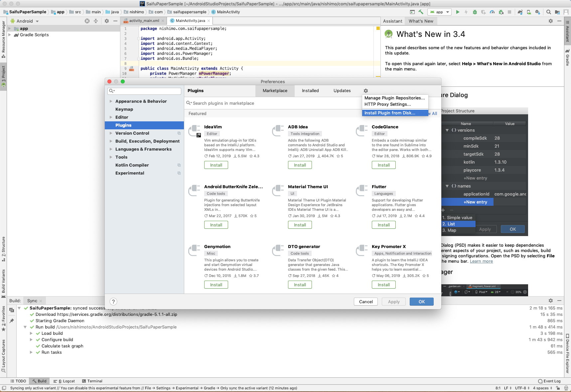Choose HTTP Proxy Settings…
The height and width of the screenshot is (392, 571).
[x=395, y=104]
